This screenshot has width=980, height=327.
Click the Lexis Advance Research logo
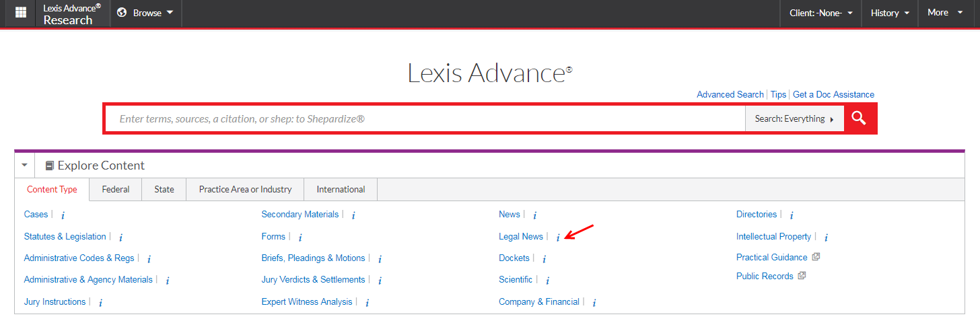[72, 13]
